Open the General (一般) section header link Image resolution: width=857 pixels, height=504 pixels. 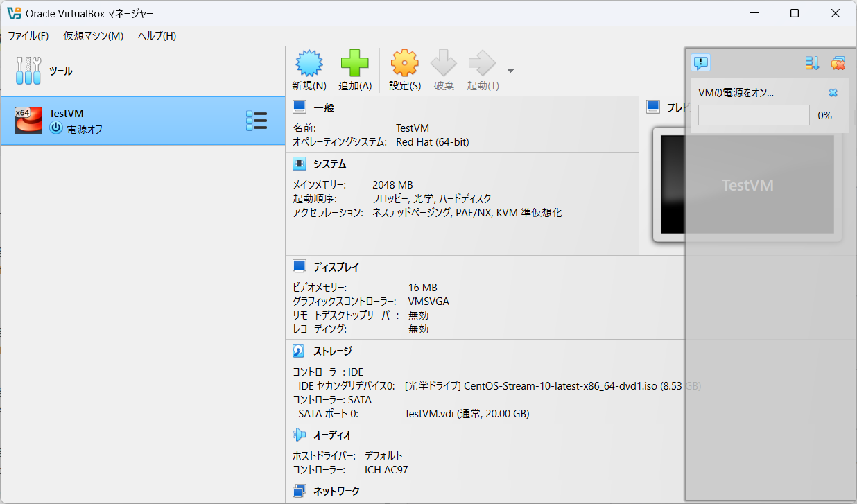pos(324,107)
